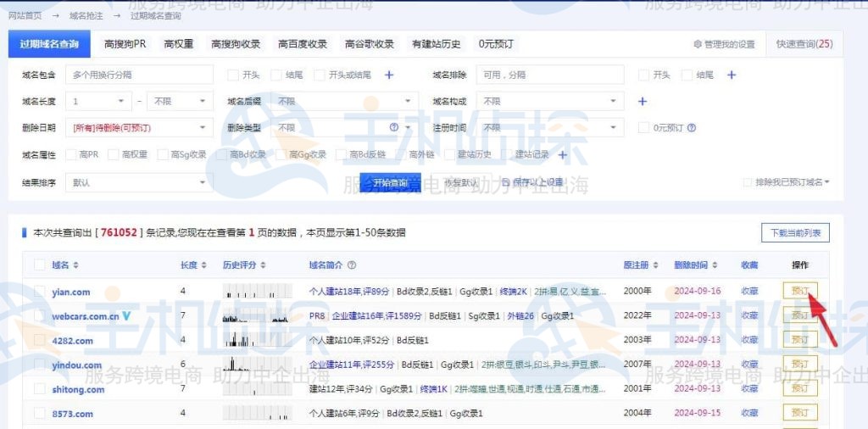Switch to the 高百度收录 tab
The height and width of the screenshot is (429, 868).
(x=303, y=44)
